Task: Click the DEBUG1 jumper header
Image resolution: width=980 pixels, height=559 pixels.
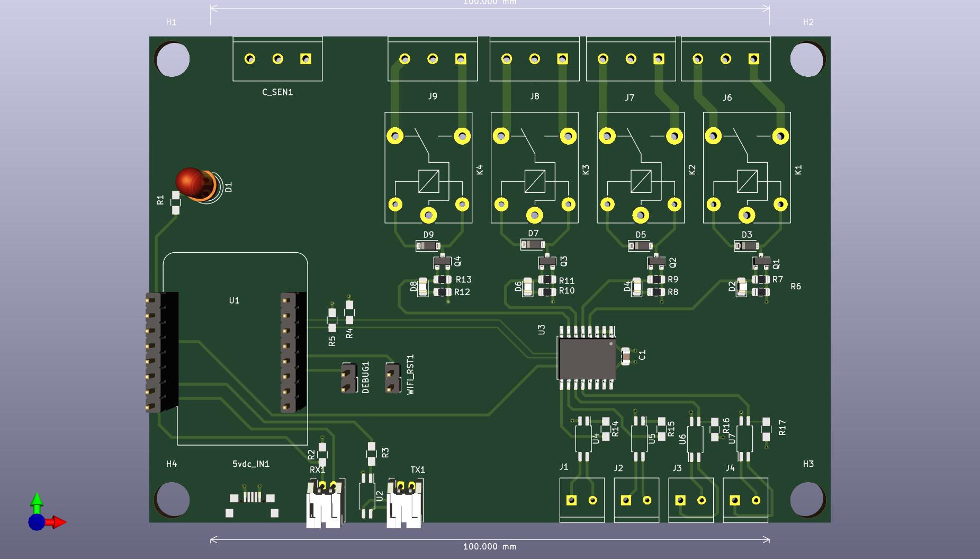Action: point(348,378)
